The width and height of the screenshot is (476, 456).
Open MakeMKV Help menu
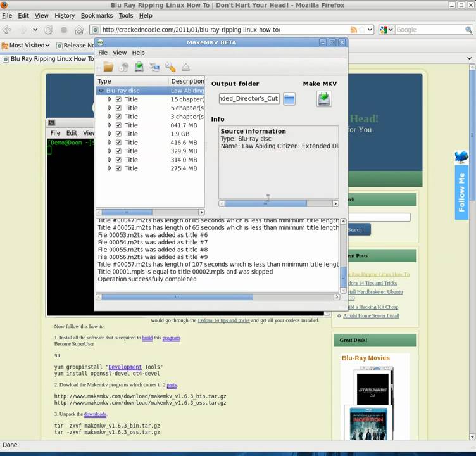click(x=138, y=53)
